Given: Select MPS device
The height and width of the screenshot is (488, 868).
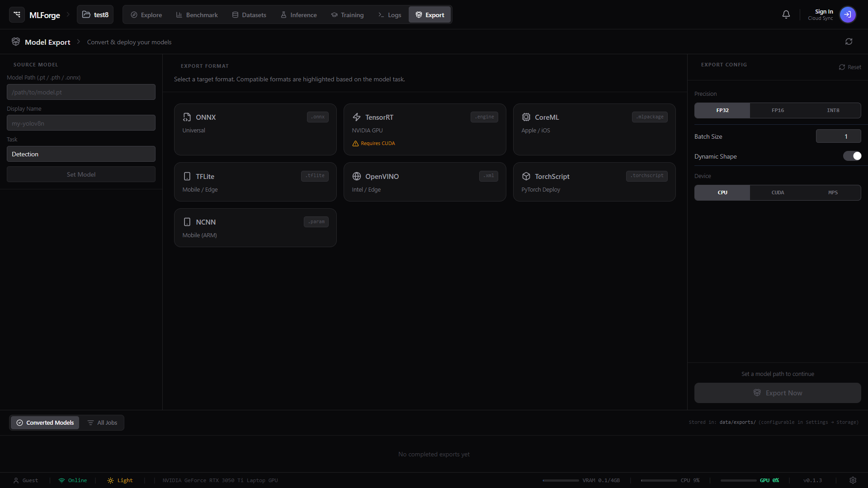Looking at the screenshot, I should pyautogui.click(x=833, y=192).
